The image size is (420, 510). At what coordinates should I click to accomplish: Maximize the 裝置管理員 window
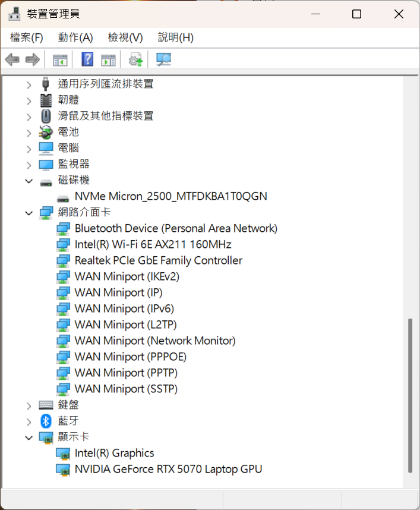coord(356,14)
